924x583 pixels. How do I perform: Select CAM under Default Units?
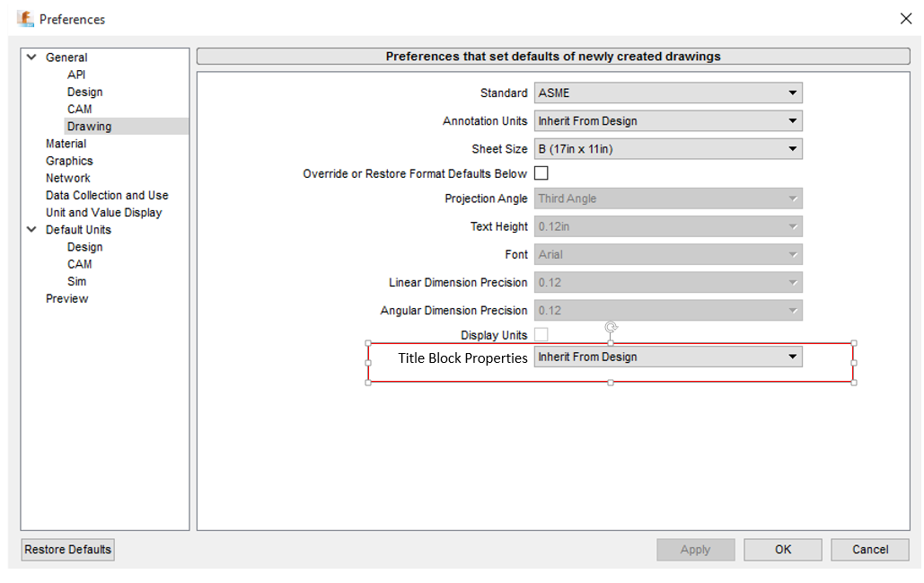coord(80,264)
